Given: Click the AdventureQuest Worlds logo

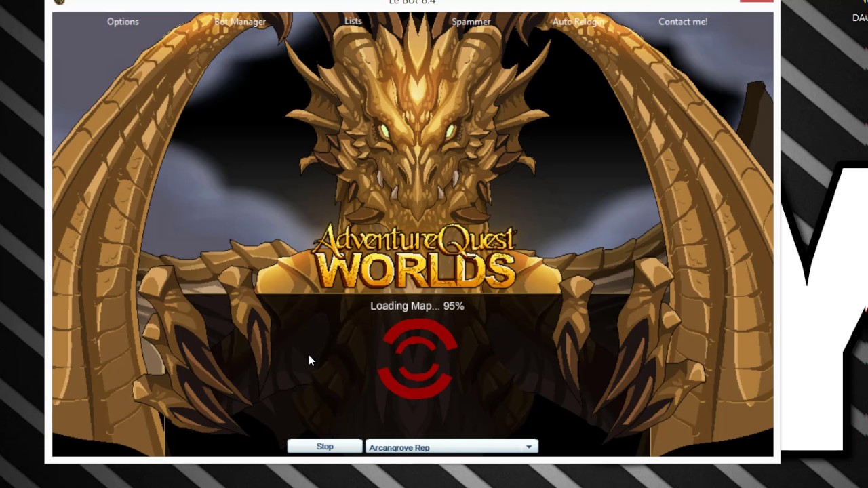Looking at the screenshot, I should point(415,258).
